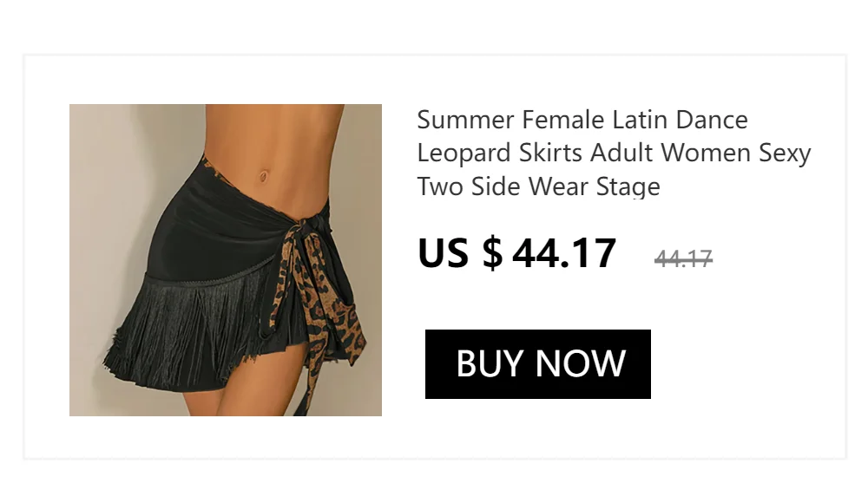This screenshot has width=868, height=503.
Task: Click the word 'BUY' on black button
Action: [x=490, y=363]
